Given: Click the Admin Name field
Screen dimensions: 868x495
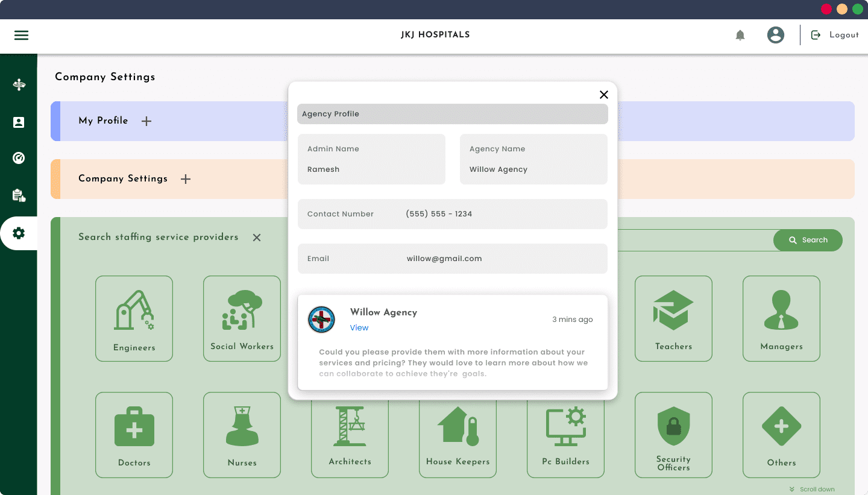Looking at the screenshot, I should click(x=371, y=159).
